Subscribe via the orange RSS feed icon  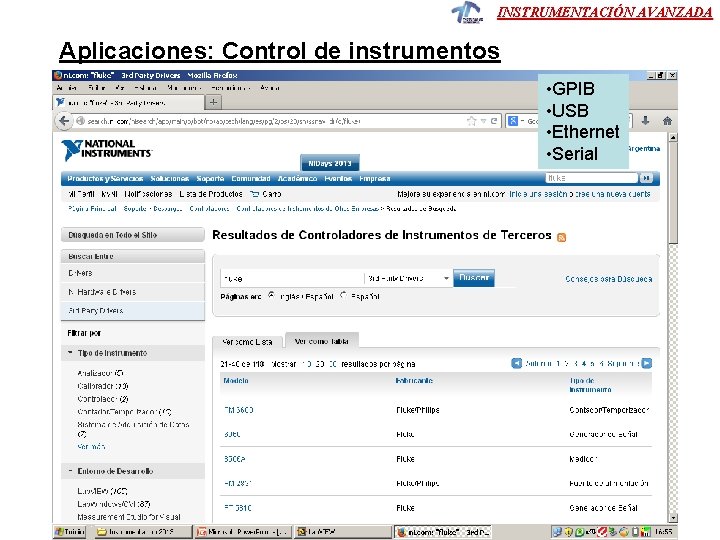pos(561,237)
